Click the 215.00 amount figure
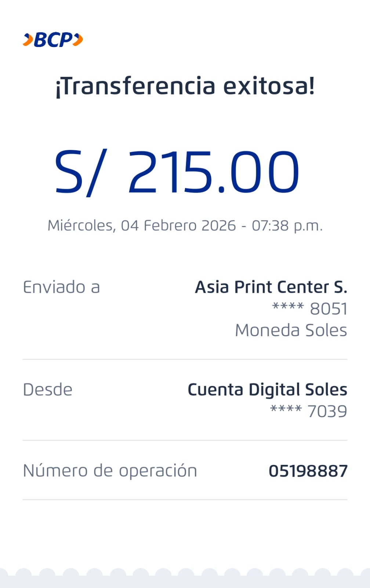Screen dimensions: 370x588 (213, 172)
